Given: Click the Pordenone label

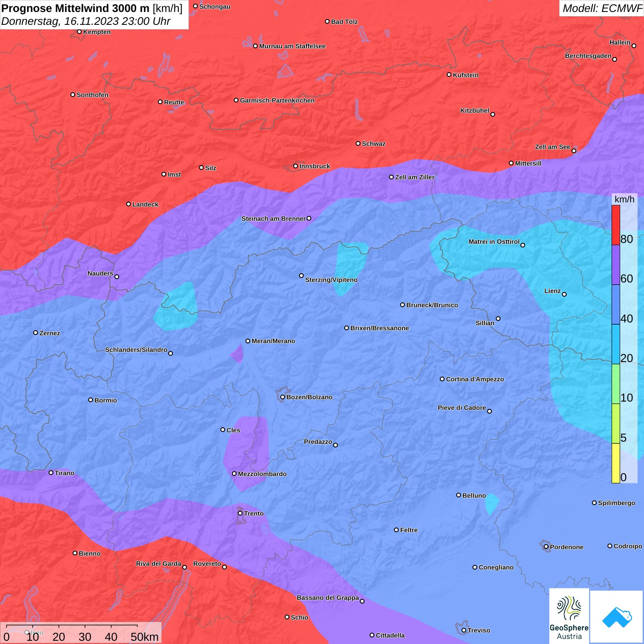Looking at the screenshot, I should pyautogui.click(x=567, y=547).
